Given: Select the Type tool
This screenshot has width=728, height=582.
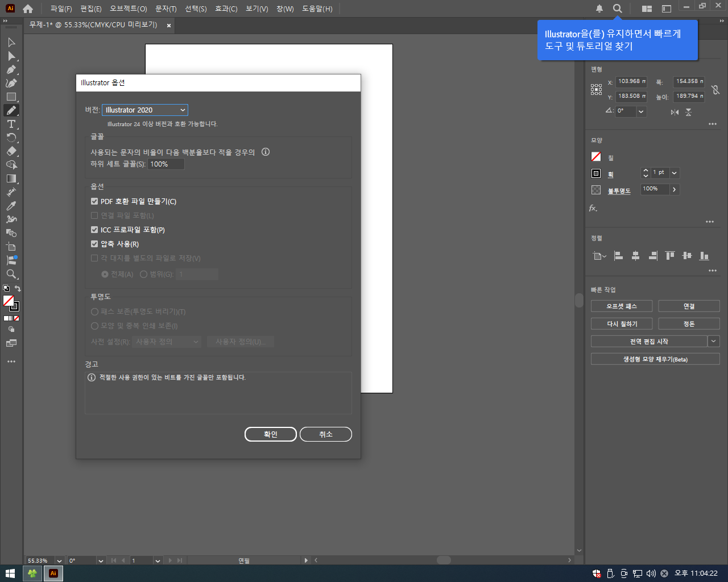Looking at the screenshot, I should pyautogui.click(x=11, y=124).
